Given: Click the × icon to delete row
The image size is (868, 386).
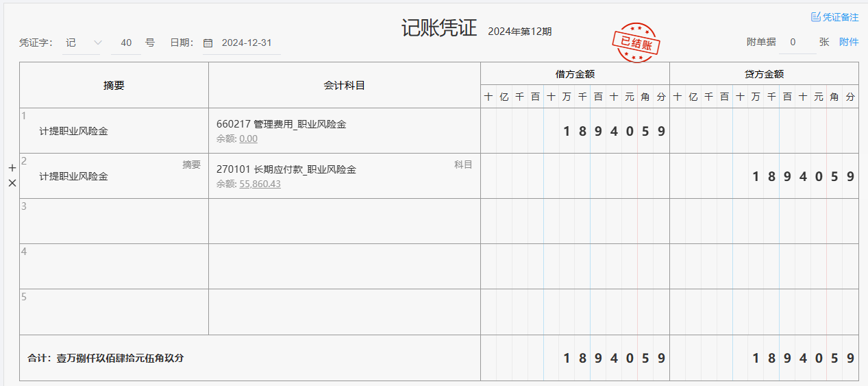Looking at the screenshot, I should [12, 183].
